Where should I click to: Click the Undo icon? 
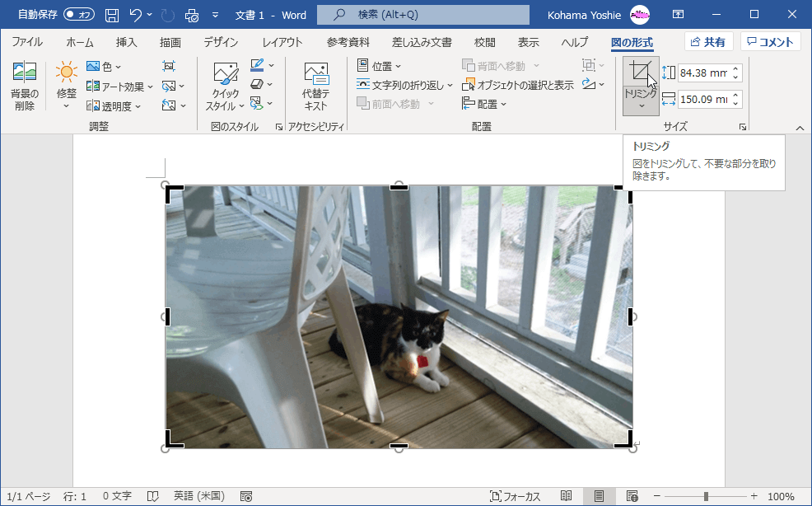pyautogui.click(x=136, y=15)
